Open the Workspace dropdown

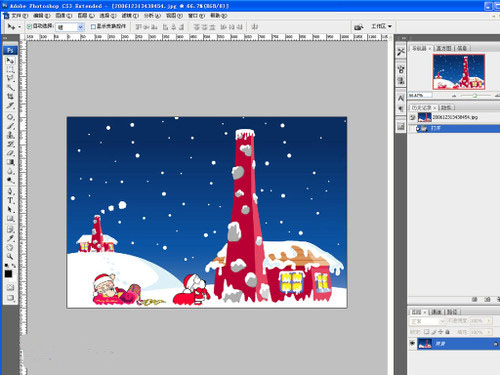pyautogui.click(x=382, y=26)
